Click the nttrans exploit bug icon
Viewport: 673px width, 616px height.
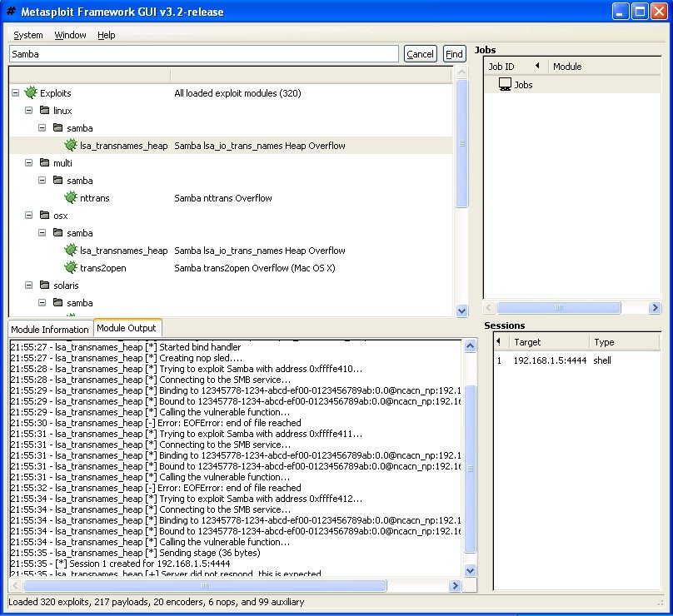[x=71, y=197]
